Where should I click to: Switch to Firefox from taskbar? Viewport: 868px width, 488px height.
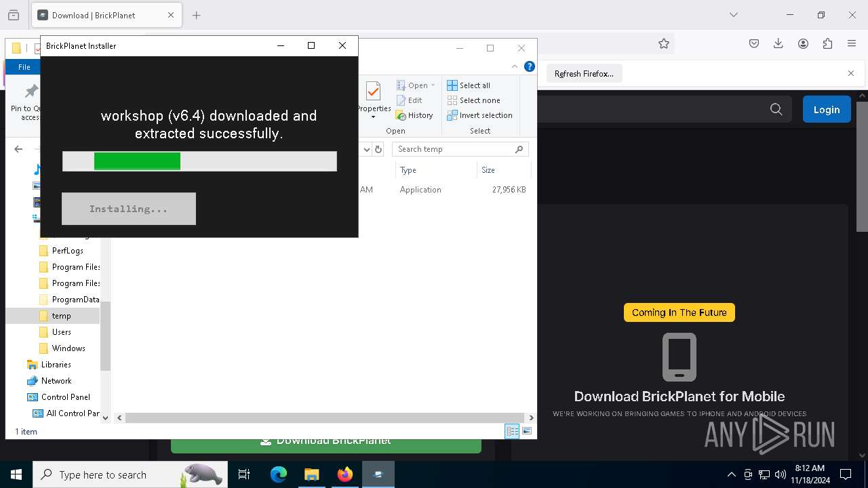(x=345, y=474)
